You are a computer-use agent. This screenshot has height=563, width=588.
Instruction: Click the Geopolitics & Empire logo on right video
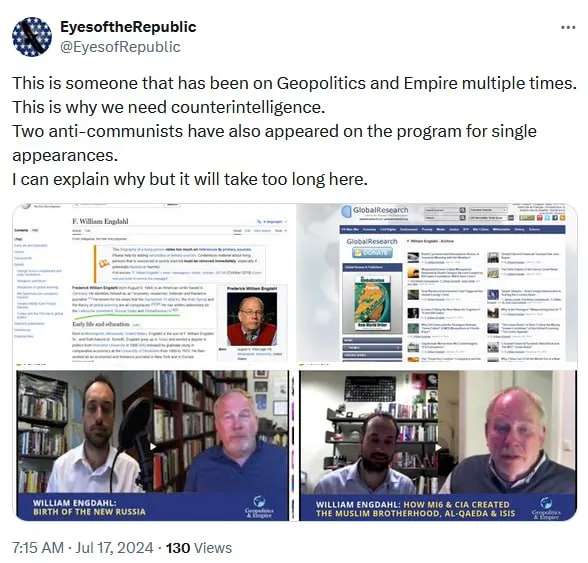point(546,508)
